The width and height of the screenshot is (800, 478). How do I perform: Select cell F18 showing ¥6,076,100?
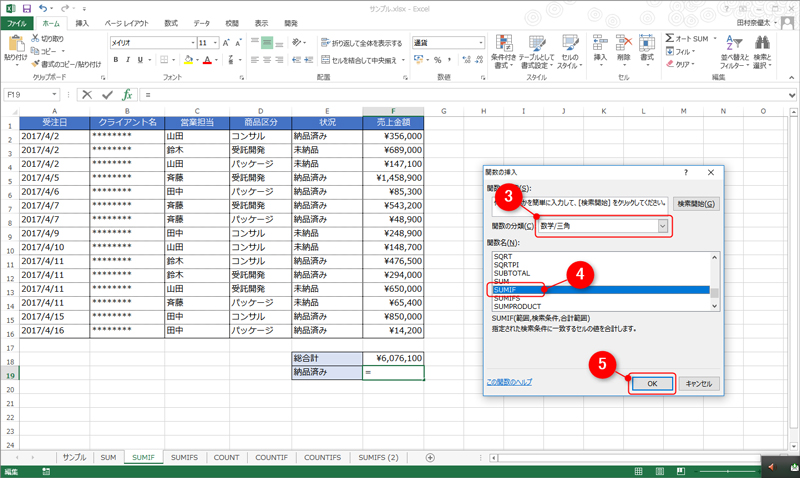pos(393,358)
